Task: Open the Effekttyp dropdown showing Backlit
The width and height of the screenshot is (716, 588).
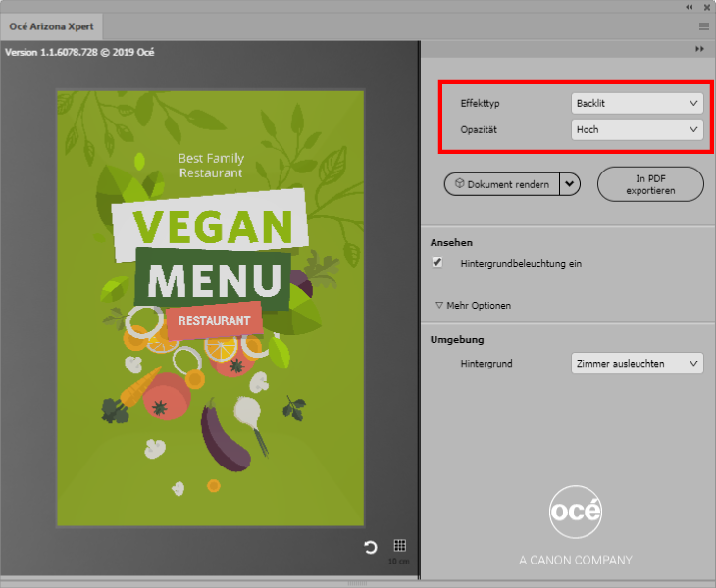Action: pyautogui.click(x=637, y=103)
